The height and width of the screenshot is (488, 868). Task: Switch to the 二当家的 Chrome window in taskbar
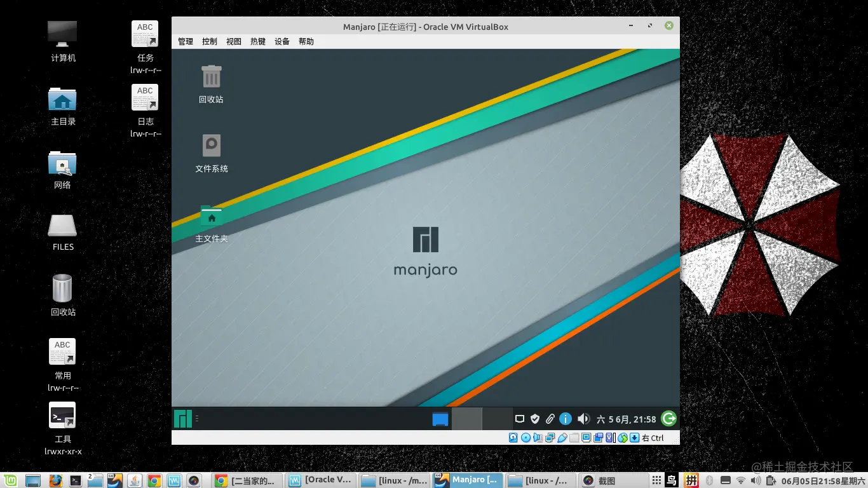tap(246, 481)
